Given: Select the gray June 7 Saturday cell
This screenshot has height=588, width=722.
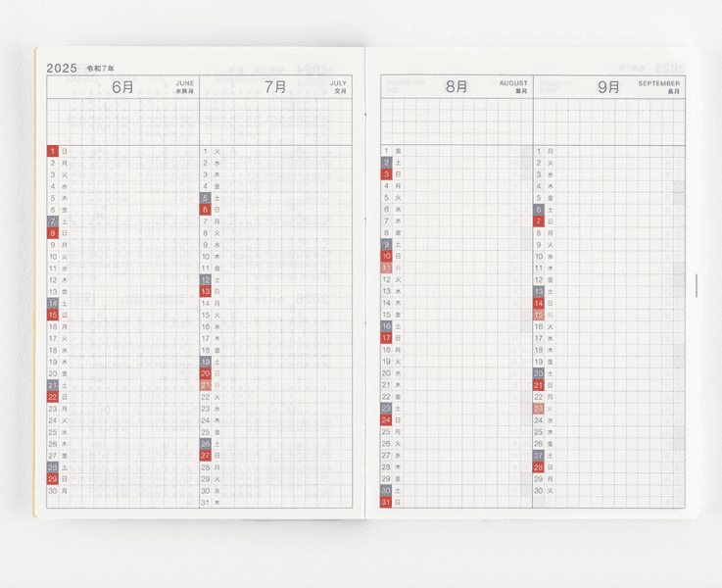Looking at the screenshot, I should 53,221.
